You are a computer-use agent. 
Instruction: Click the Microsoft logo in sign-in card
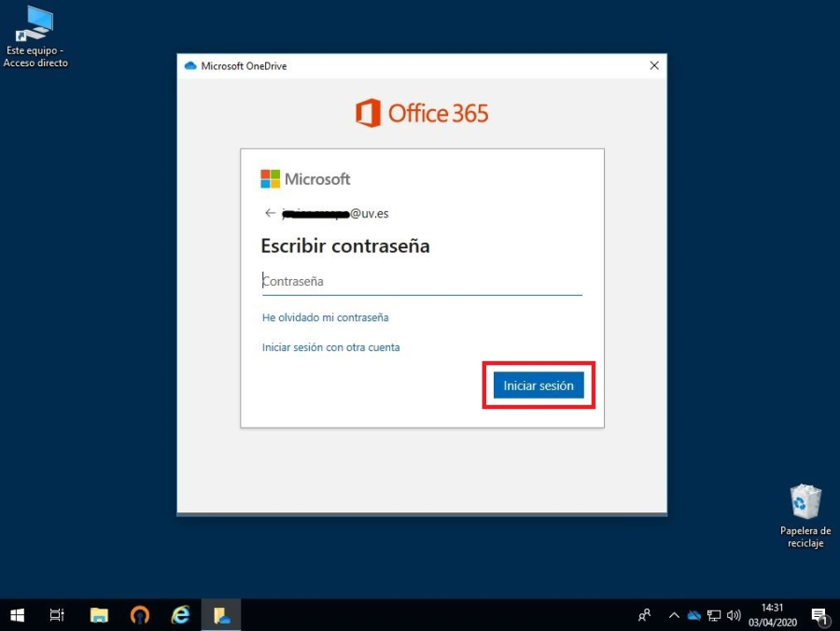coord(305,179)
